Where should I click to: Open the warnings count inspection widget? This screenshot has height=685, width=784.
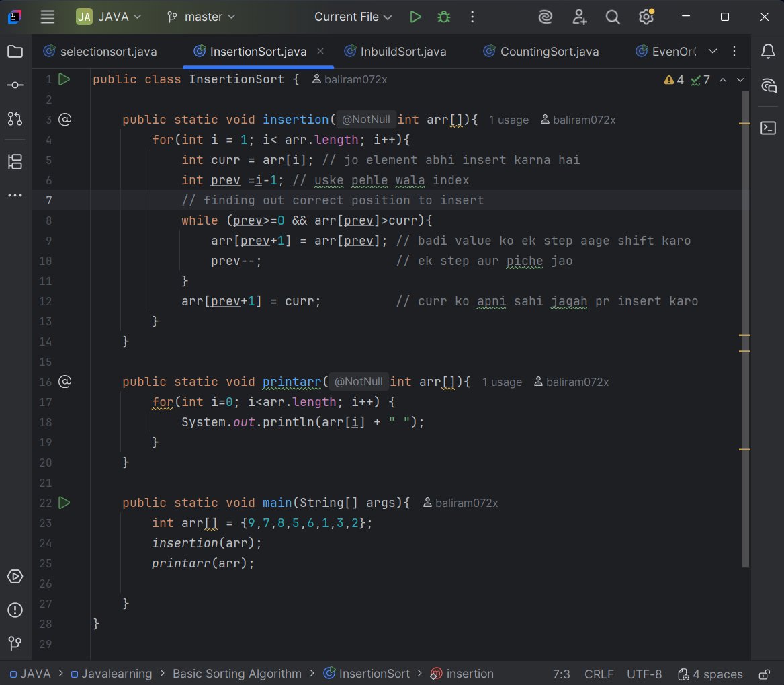click(x=674, y=79)
